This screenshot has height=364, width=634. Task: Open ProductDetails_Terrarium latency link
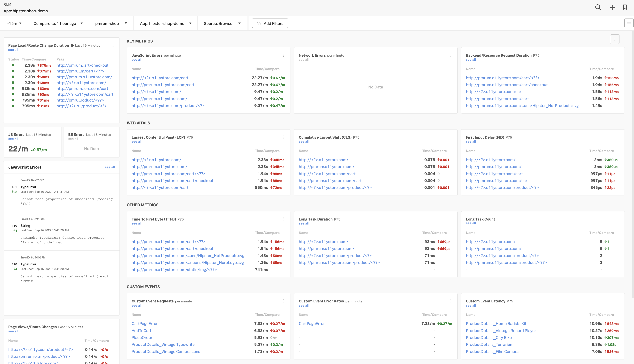point(490,345)
